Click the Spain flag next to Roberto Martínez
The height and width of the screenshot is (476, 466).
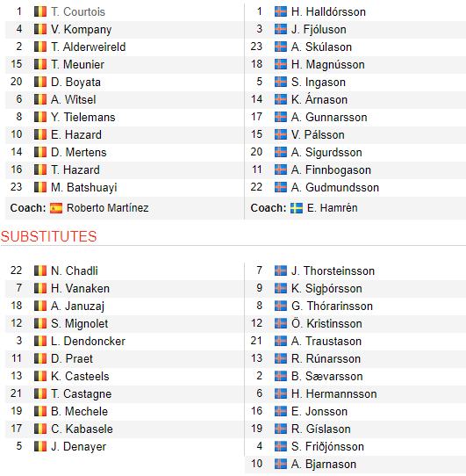(x=56, y=208)
